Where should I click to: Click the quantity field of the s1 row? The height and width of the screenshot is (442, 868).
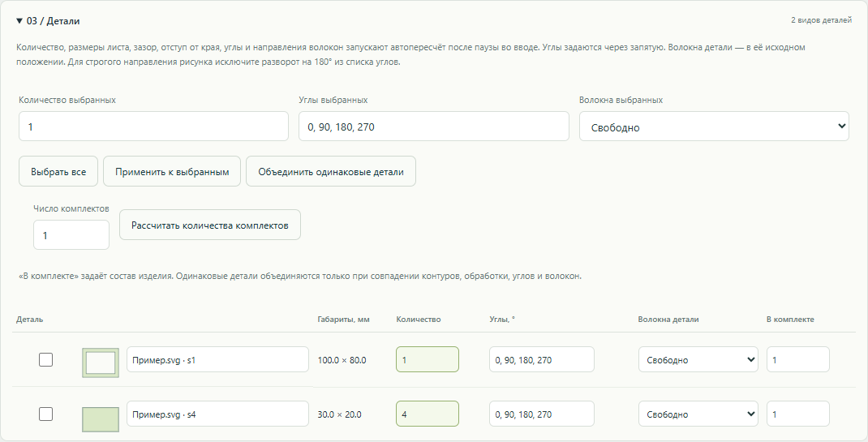pos(428,359)
